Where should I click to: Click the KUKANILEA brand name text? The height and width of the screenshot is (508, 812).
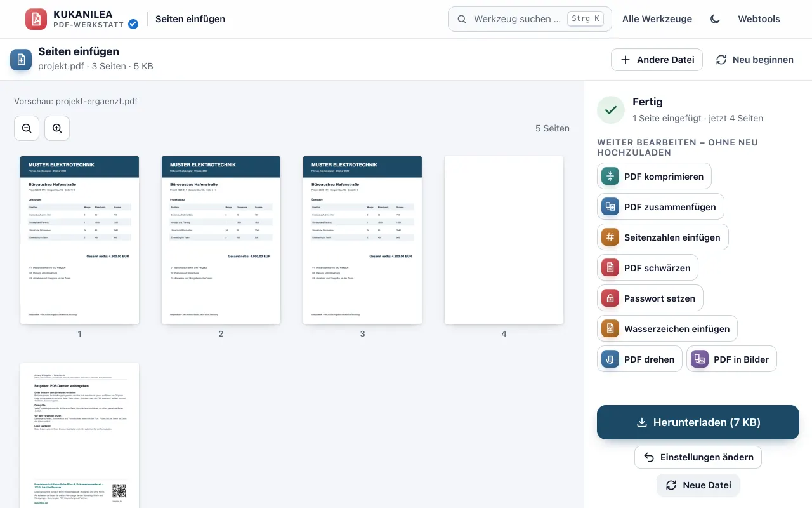coord(83,14)
